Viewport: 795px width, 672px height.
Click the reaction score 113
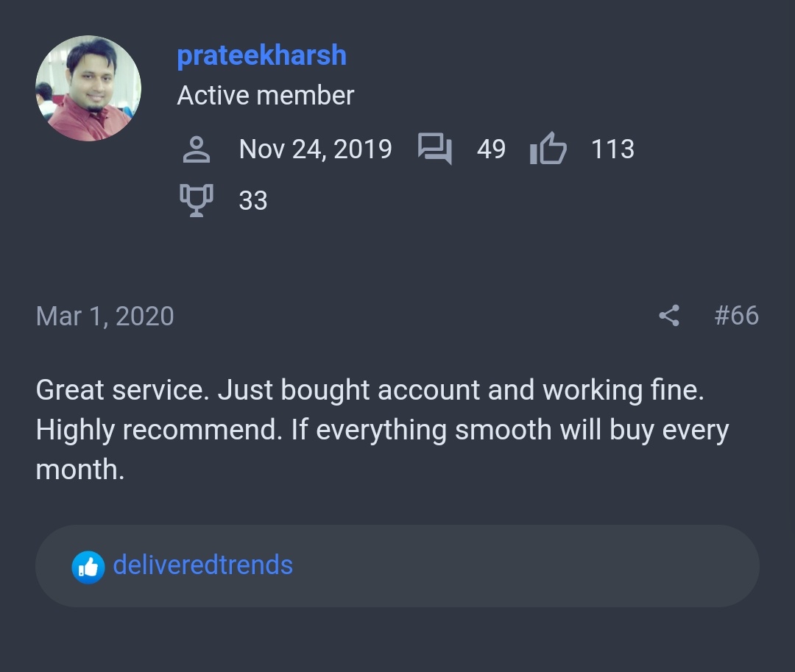[612, 149]
